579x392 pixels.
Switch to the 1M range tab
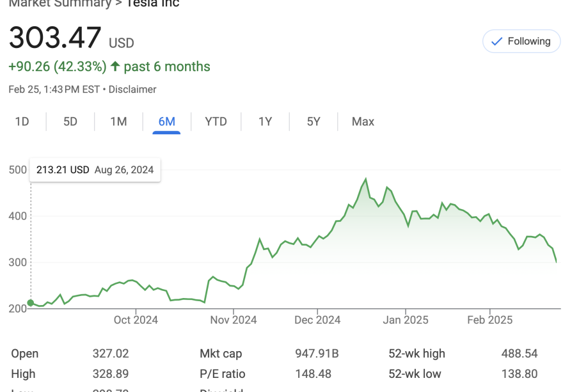click(118, 122)
